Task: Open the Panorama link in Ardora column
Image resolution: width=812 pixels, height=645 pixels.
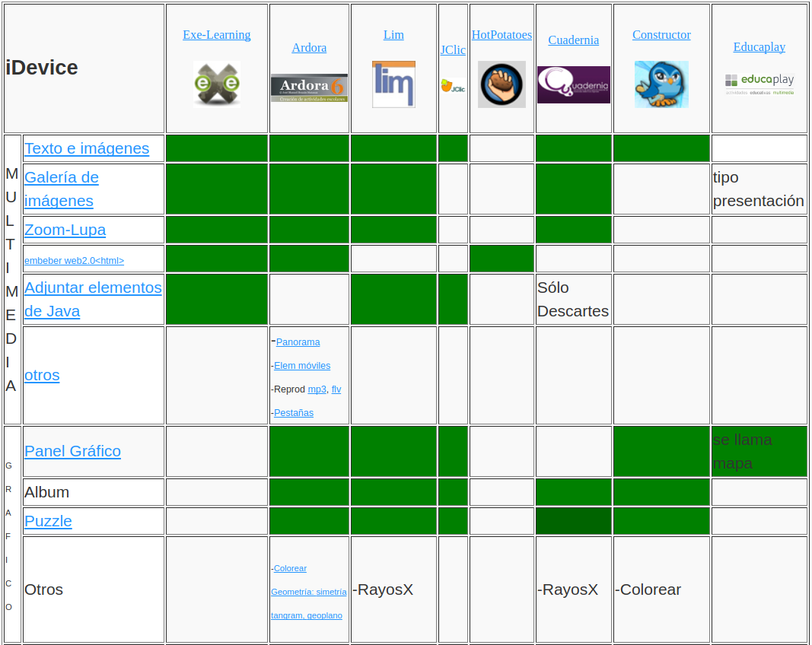Action: coord(298,342)
